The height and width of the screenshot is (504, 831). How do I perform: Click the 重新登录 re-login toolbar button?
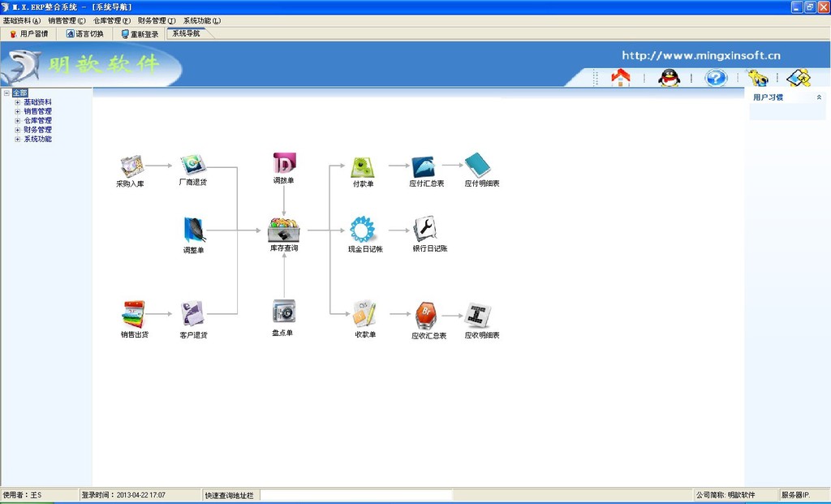(x=140, y=34)
